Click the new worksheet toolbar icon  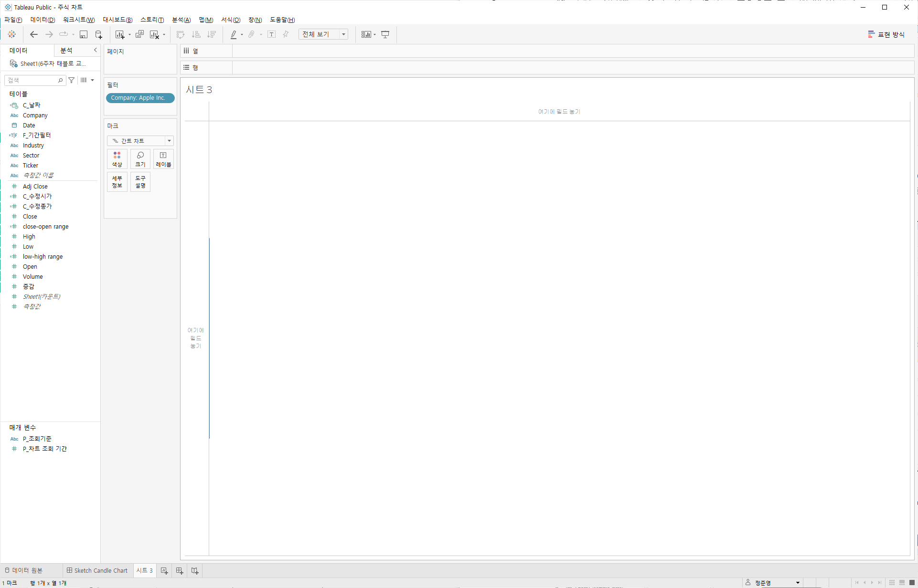click(119, 34)
